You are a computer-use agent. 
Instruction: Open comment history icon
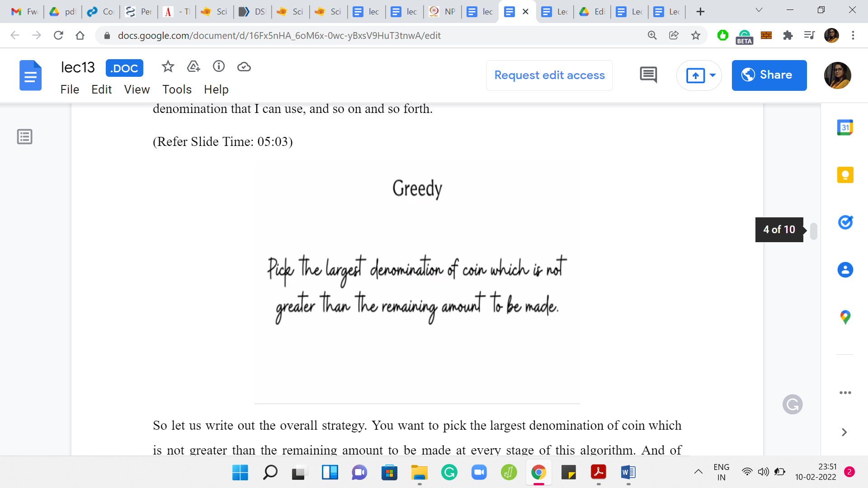[x=648, y=75]
